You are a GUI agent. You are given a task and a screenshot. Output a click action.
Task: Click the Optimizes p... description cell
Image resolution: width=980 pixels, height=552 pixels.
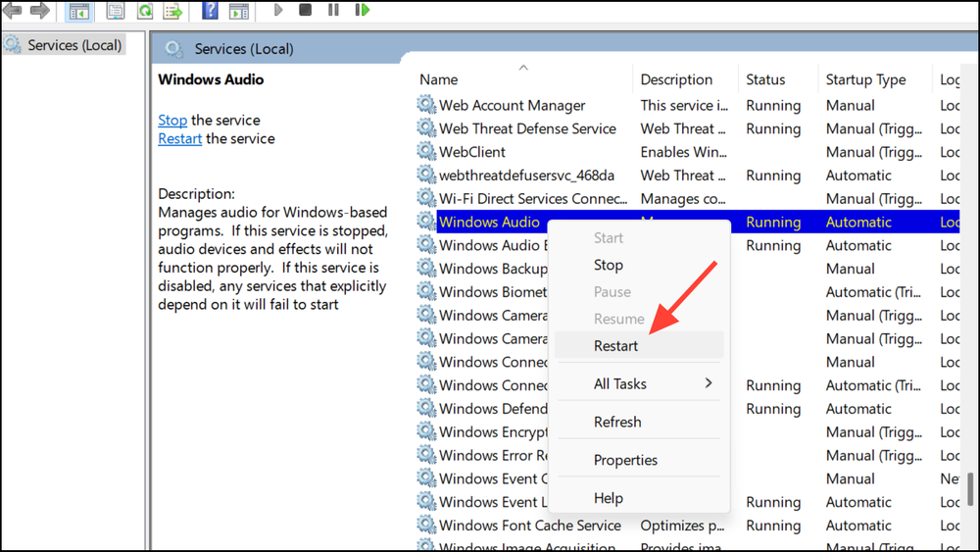click(682, 526)
